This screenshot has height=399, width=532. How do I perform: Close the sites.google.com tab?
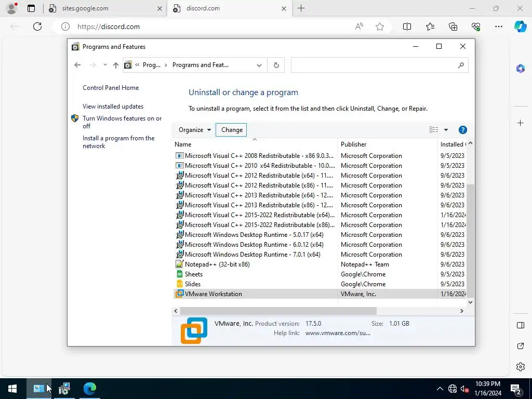click(x=159, y=8)
